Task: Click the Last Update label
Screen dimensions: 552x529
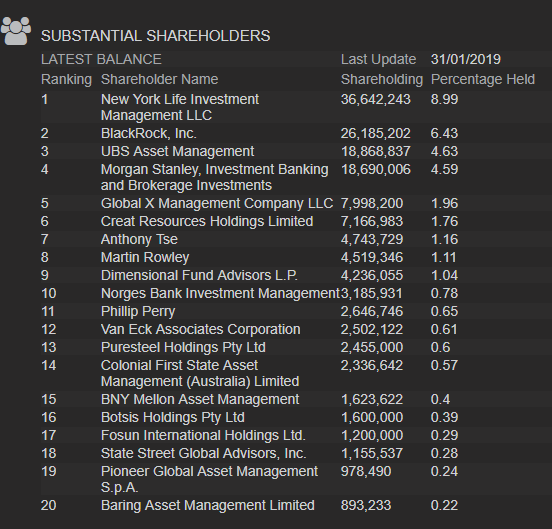Action: [378, 59]
